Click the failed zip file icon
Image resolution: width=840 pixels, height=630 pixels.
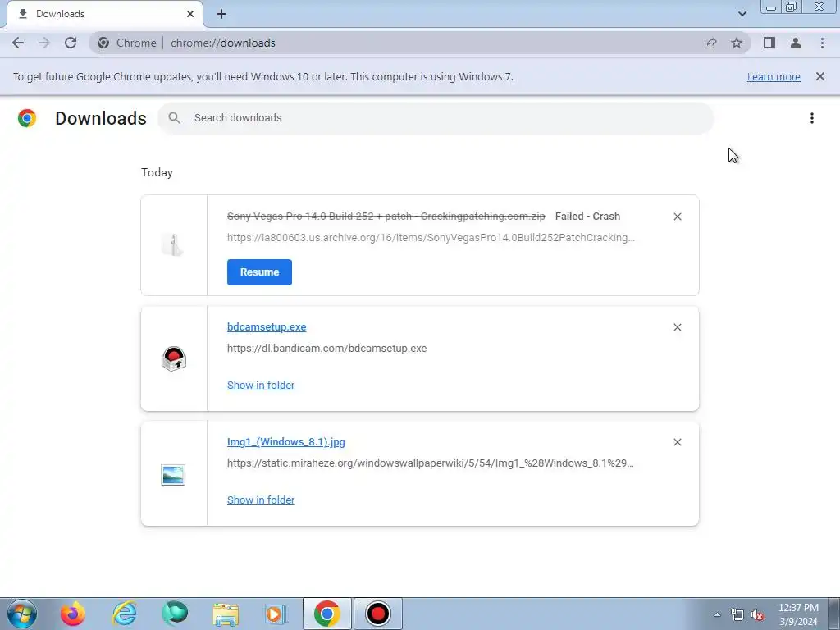click(x=172, y=244)
